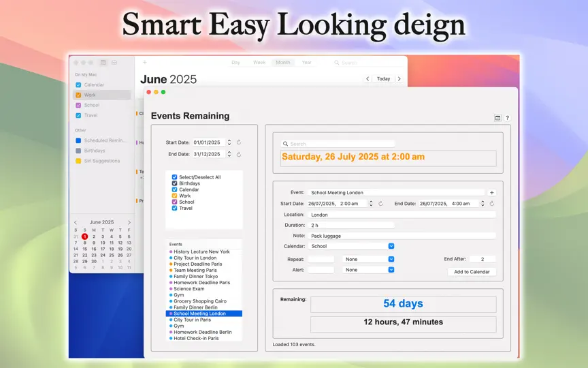Click stepper beside End Date 31/12/2025
Screen dimensions: 588x368
point(229,154)
